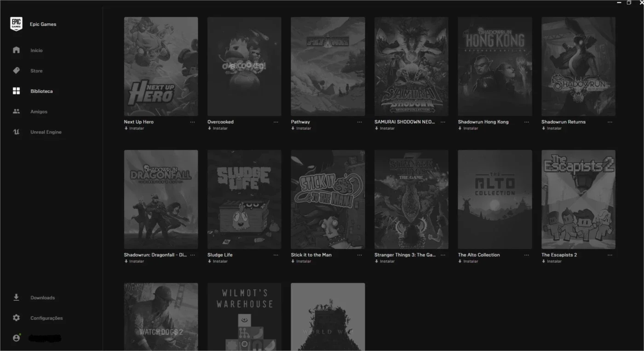Open options menu for The Escapists 2
The height and width of the screenshot is (351, 644).
(x=610, y=255)
